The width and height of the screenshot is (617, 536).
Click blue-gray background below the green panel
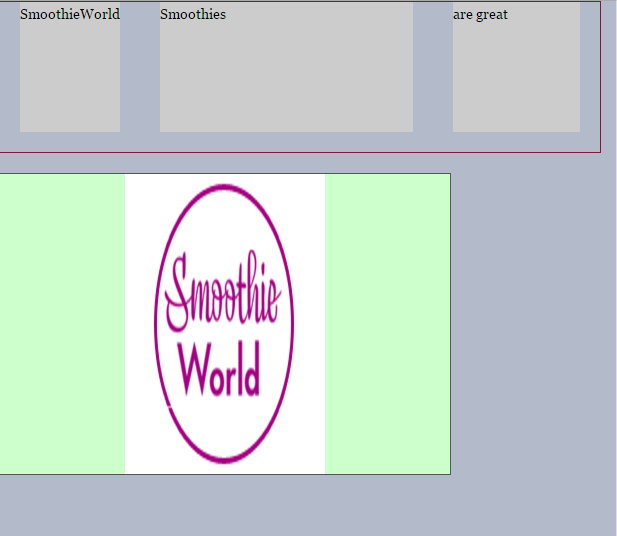pos(225,505)
